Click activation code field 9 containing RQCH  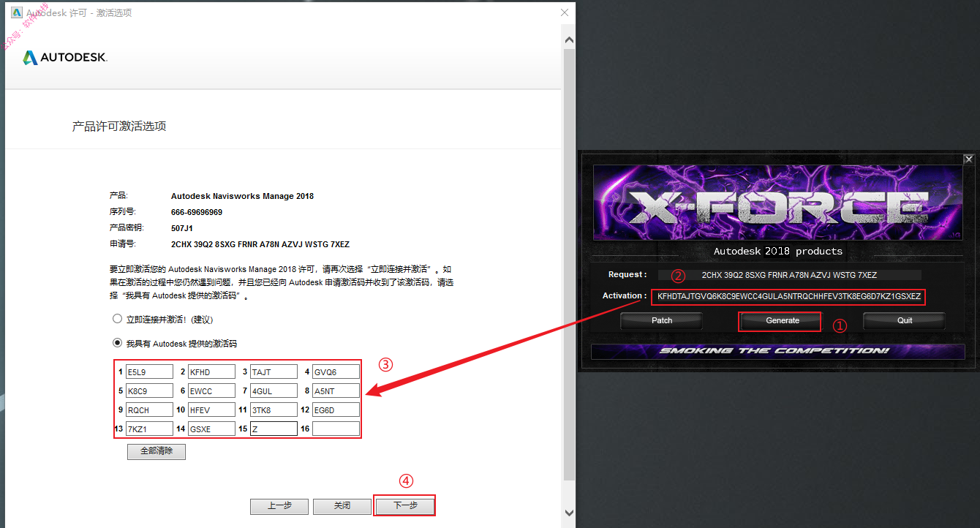[x=149, y=410]
